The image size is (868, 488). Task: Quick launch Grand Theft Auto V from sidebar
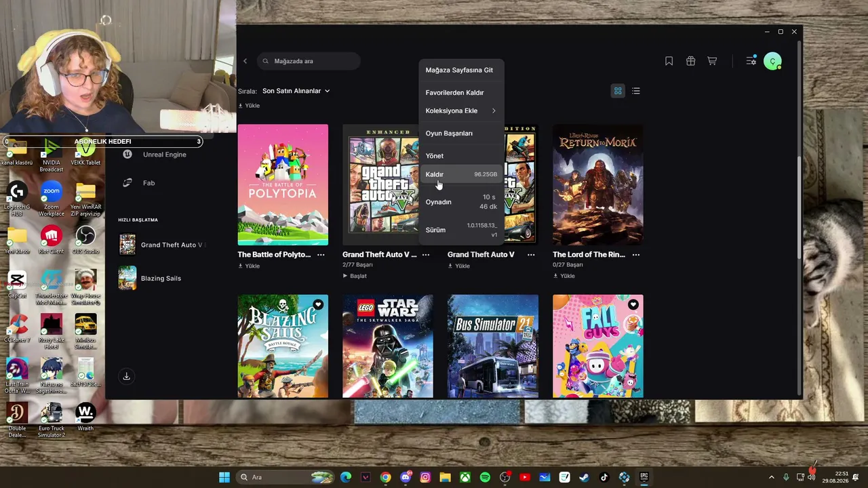click(x=161, y=245)
